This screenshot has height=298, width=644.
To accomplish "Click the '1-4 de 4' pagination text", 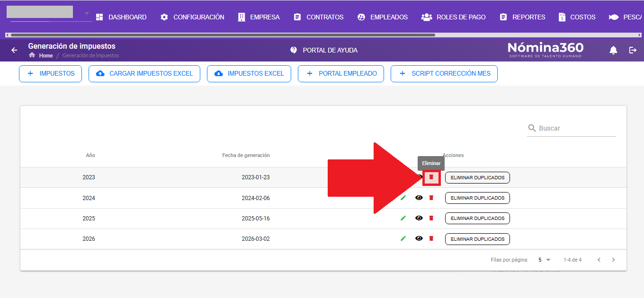I will [572, 260].
